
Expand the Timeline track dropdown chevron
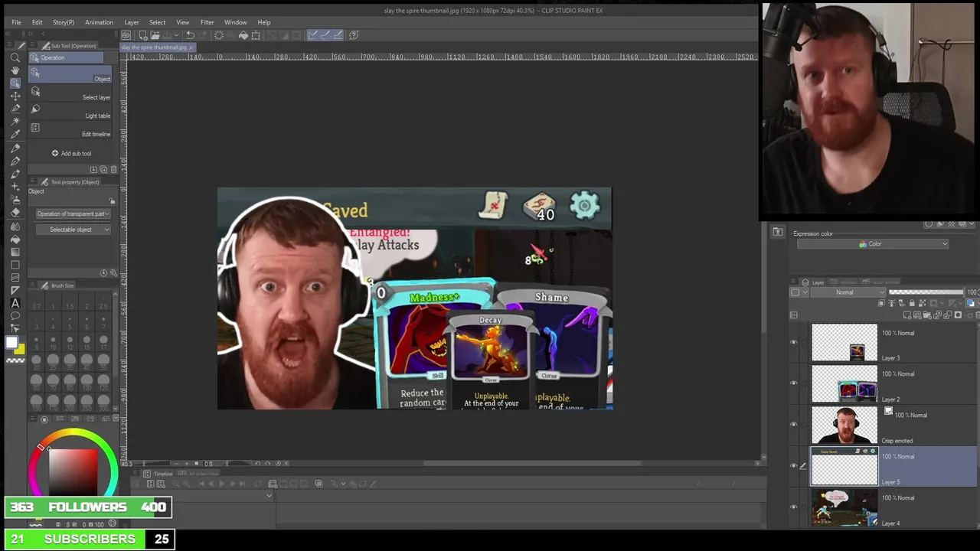[x=269, y=496]
